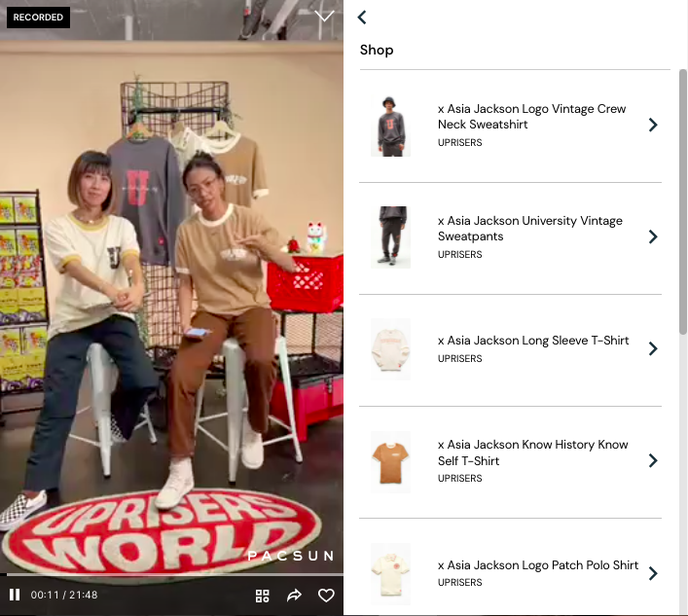The height and width of the screenshot is (616, 688).
Task: View Long Sleeve T-Shirt thumbnail
Action: (x=390, y=349)
